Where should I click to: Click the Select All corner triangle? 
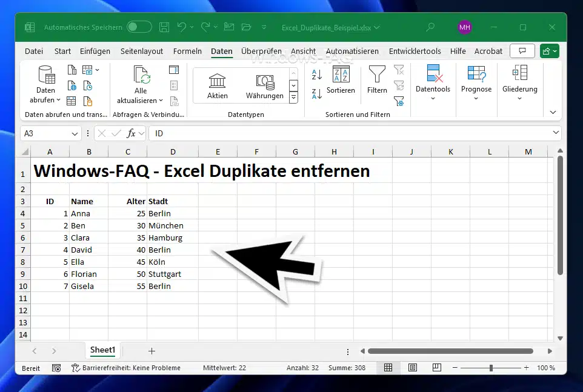click(24, 151)
